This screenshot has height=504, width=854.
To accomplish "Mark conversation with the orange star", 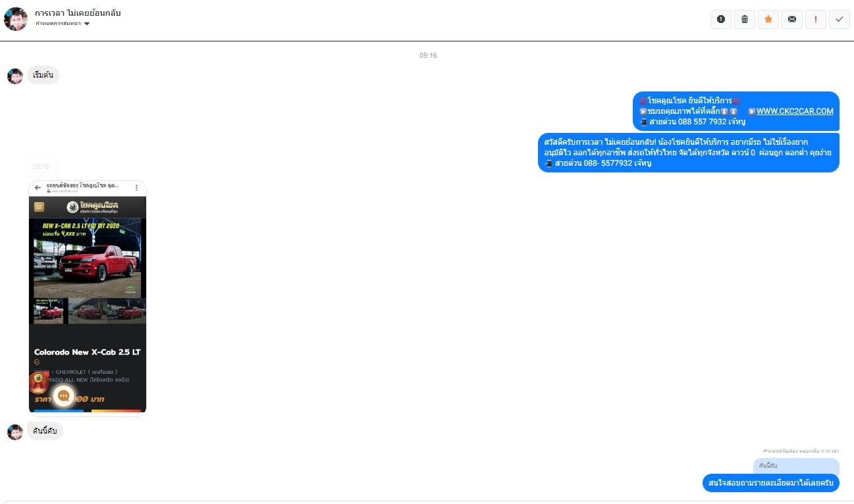I will [768, 19].
